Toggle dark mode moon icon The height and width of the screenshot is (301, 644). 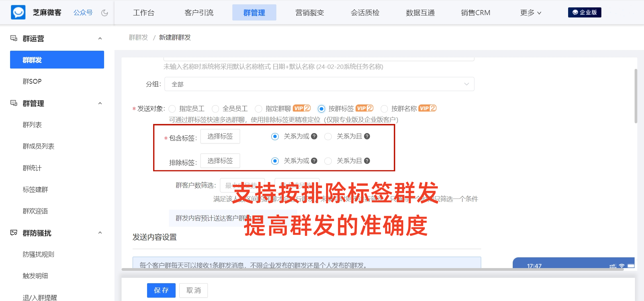(105, 13)
